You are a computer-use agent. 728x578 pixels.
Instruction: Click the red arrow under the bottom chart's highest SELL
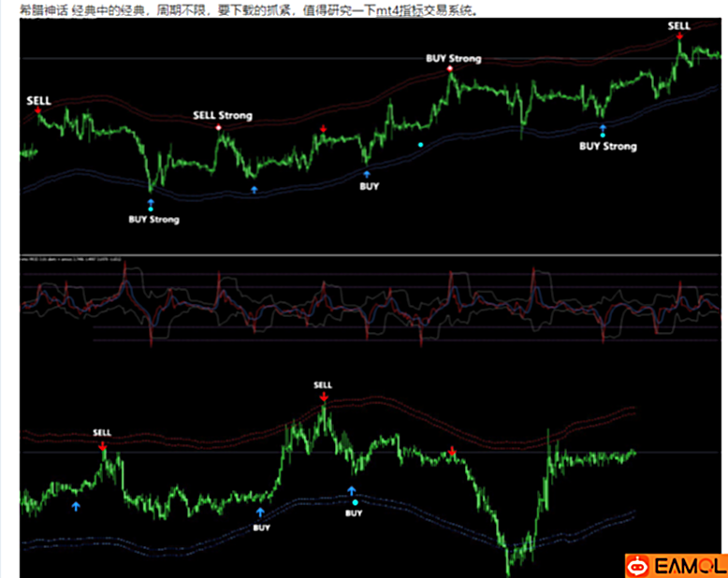tap(323, 397)
